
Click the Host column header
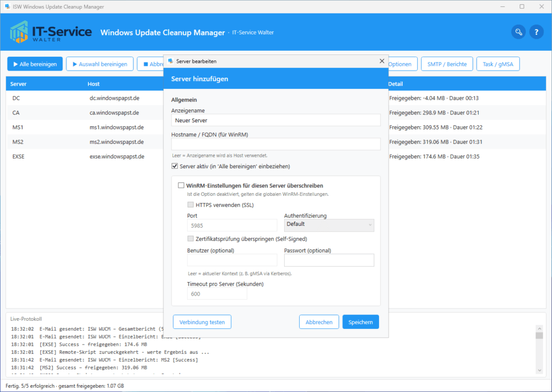tap(94, 84)
